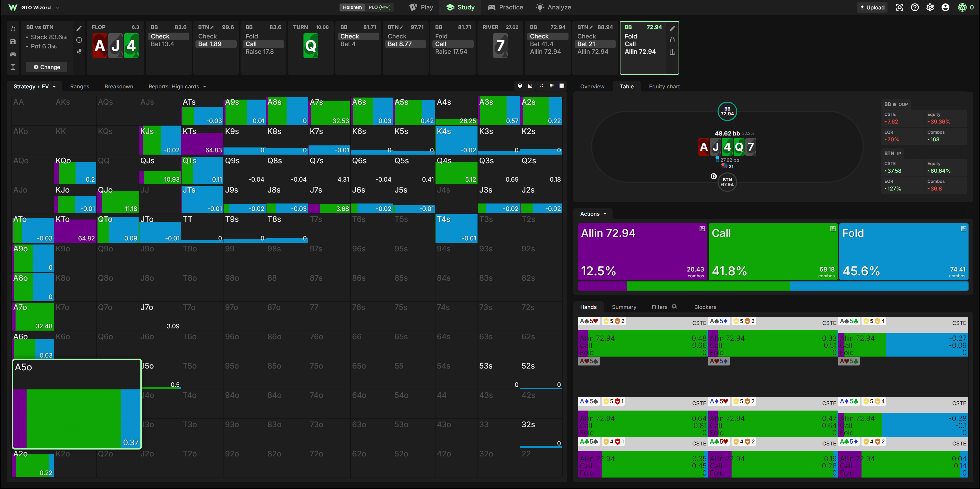Open the Breakdown view
Viewport: 980px width, 489px height.
(x=119, y=86)
